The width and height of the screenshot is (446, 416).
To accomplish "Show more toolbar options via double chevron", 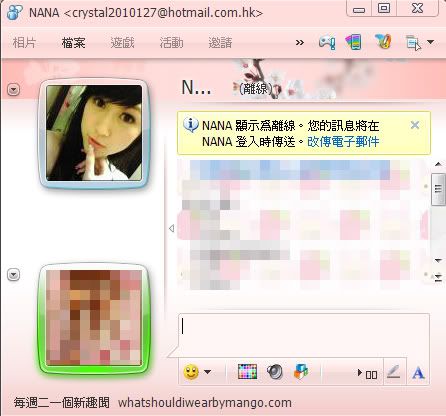I will (300, 43).
